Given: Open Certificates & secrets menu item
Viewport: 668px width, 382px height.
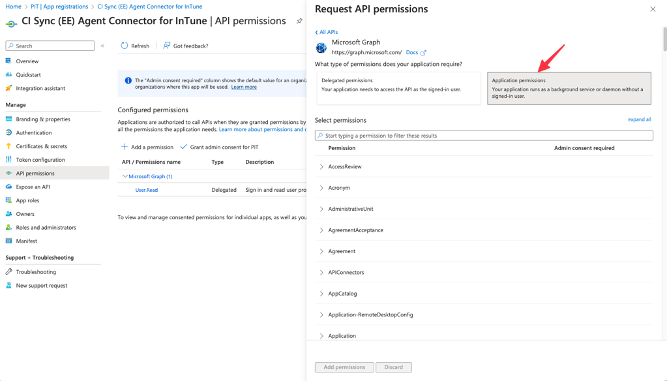Looking at the screenshot, I should [41, 146].
